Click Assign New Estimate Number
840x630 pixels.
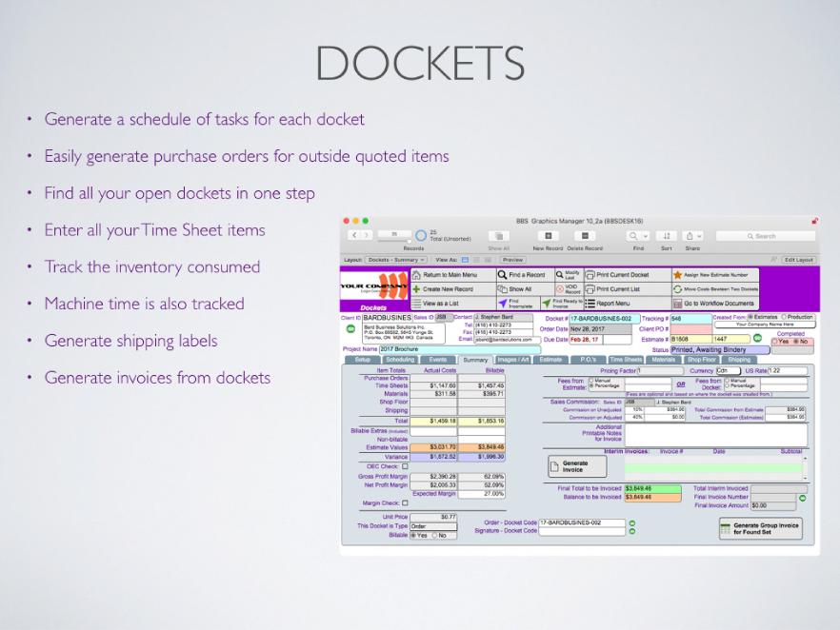pos(715,275)
